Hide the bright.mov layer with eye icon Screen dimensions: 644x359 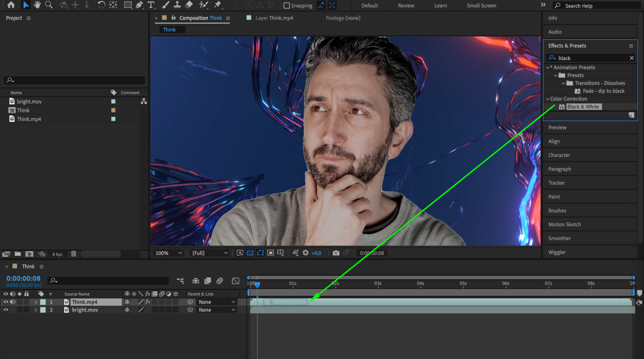[6, 310]
